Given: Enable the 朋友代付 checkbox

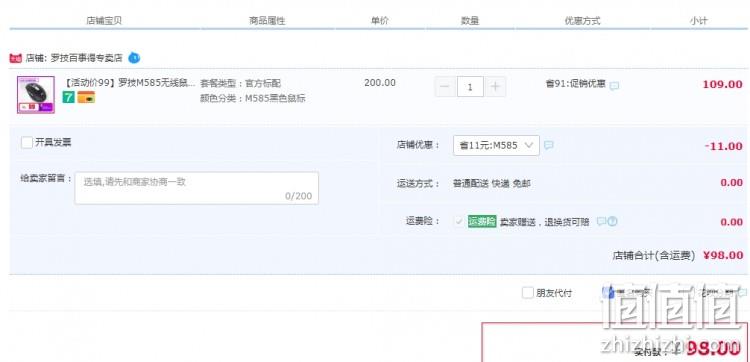Looking at the screenshot, I should [528, 293].
